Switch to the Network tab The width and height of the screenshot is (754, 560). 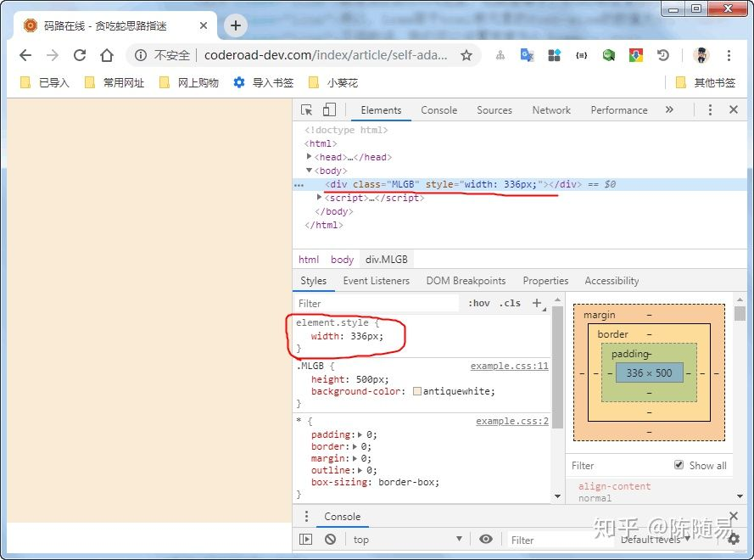pos(551,110)
